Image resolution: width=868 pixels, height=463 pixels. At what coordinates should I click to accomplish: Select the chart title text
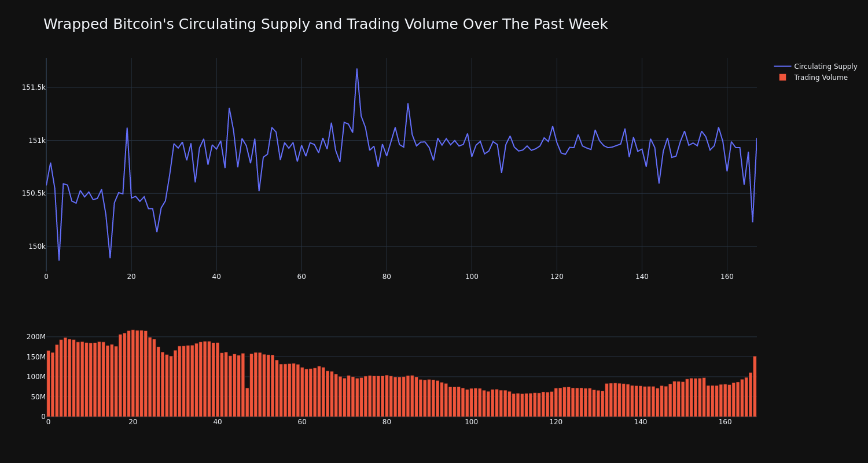(326, 24)
